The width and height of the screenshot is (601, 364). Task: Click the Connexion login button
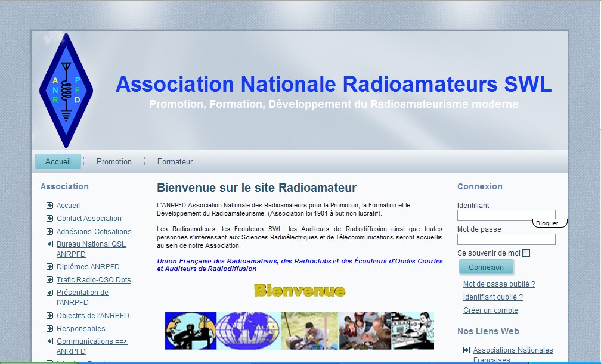[486, 267]
